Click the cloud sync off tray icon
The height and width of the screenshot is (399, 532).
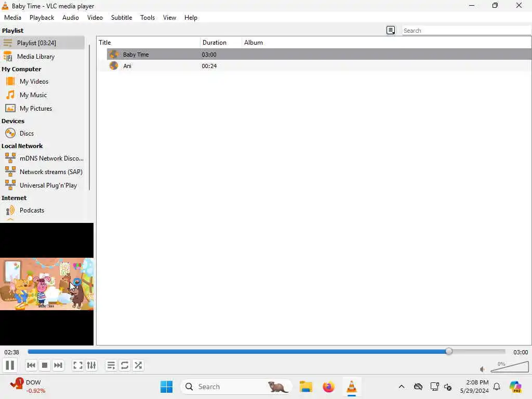tap(418, 387)
